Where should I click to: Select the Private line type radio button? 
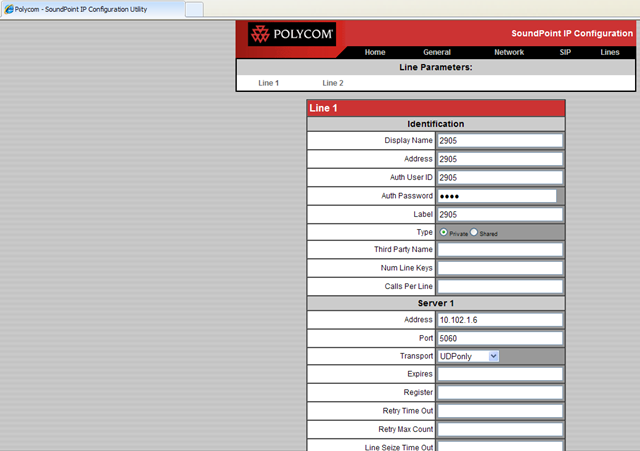pos(443,232)
